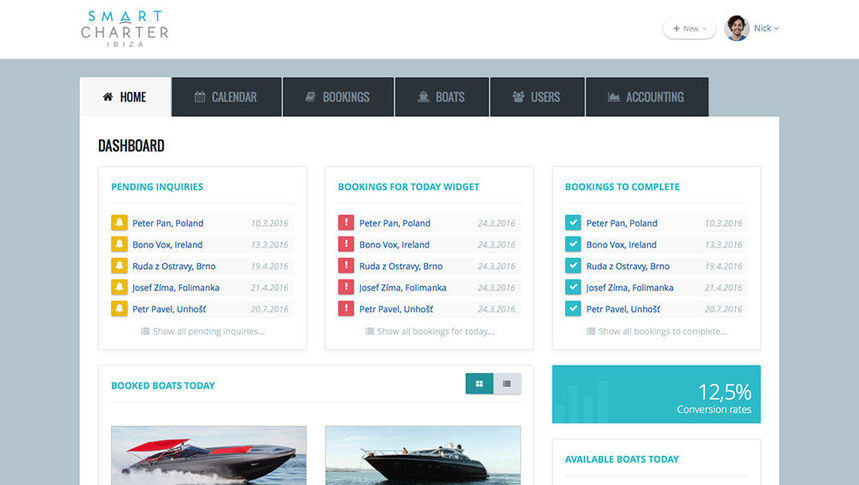Show all pending inquiries link

point(203,331)
